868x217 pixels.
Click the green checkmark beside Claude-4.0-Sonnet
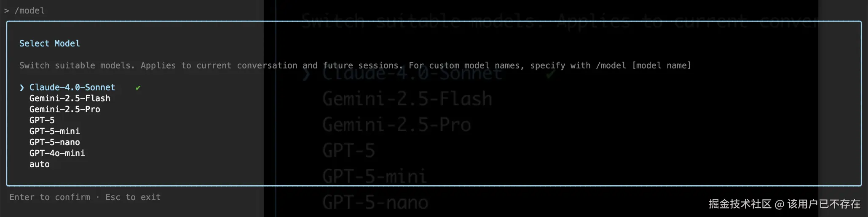click(138, 88)
